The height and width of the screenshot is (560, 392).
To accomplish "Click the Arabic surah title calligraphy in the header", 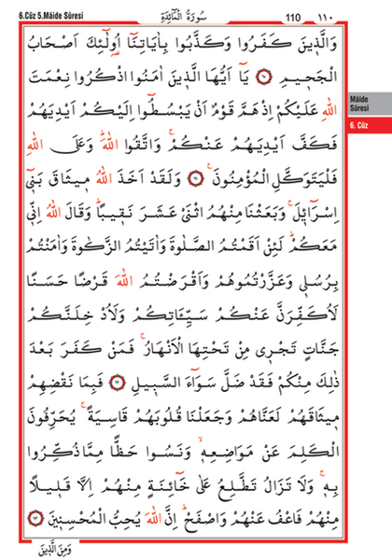I will coord(183,17).
